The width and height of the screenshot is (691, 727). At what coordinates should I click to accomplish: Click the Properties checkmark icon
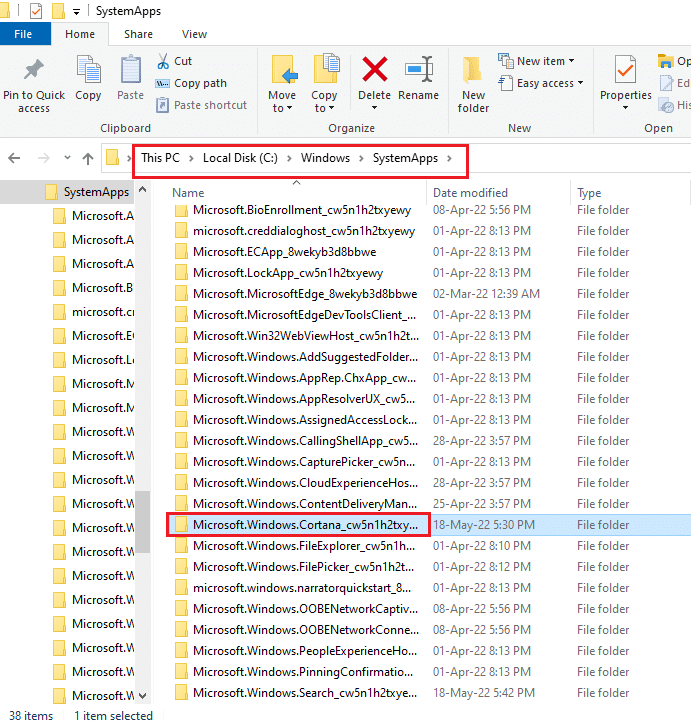[x=625, y=70]
